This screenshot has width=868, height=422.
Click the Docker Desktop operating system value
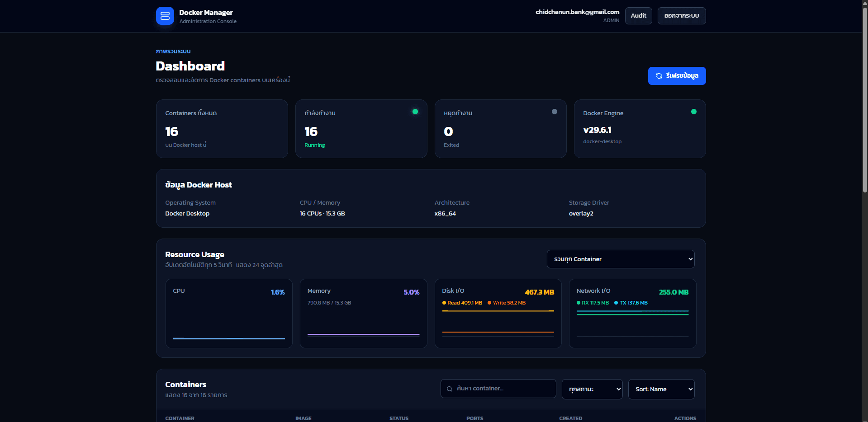(187, 214)
